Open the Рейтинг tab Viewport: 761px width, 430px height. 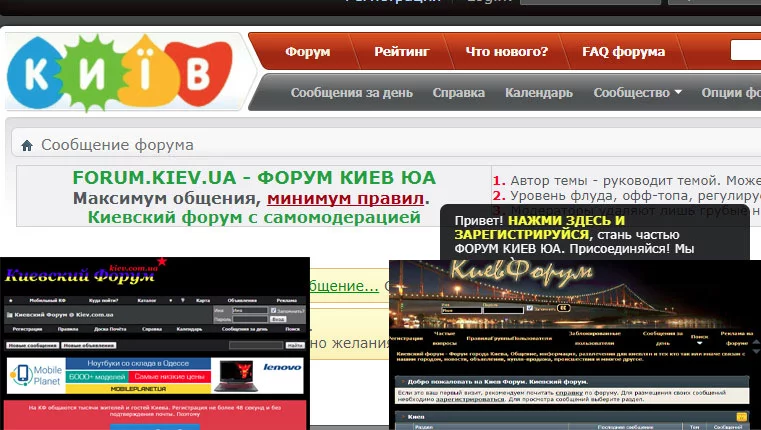coord(402,51)
